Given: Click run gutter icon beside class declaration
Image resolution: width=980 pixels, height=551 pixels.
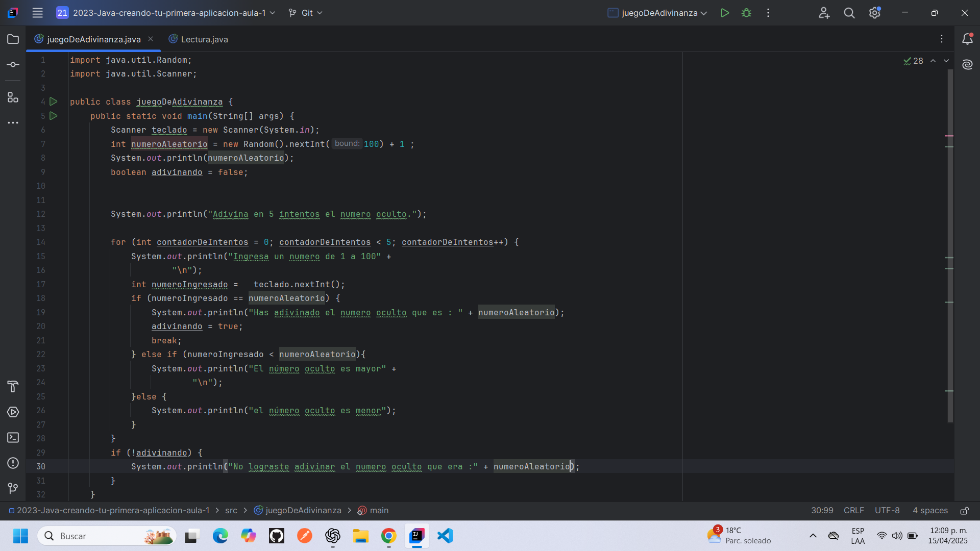Looking at the screenshot, I should [x=53, y=102].
